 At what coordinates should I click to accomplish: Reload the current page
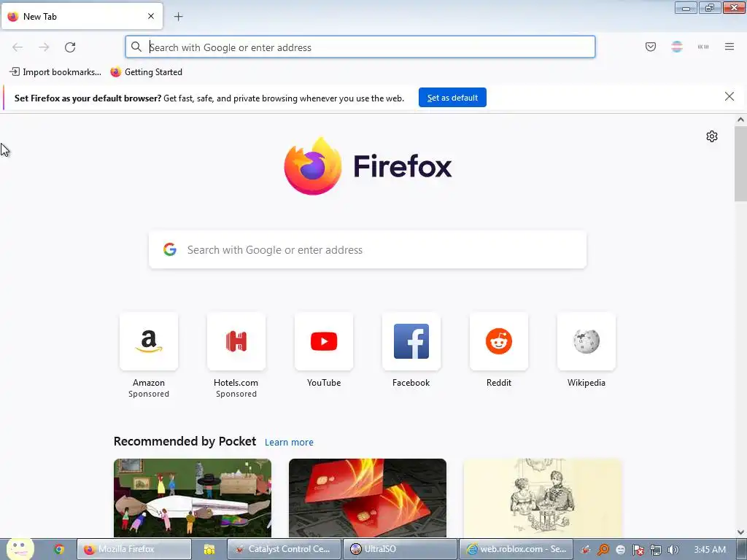pyautogui.click(x=70, y=47)
